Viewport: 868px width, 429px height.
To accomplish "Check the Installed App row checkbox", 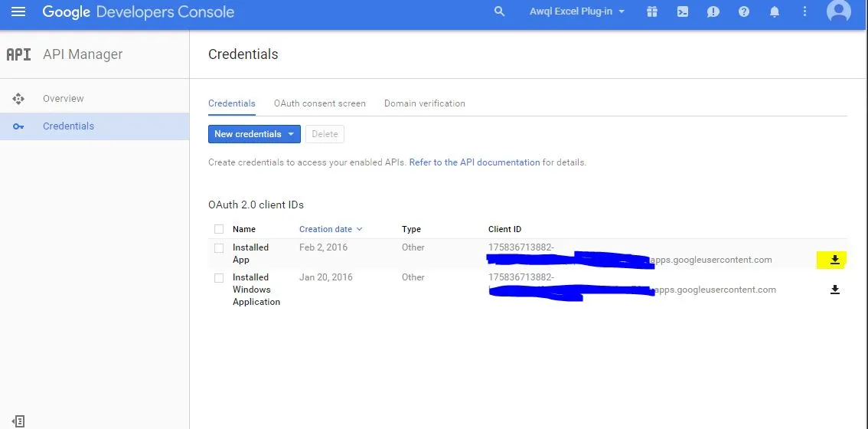I will point(219,247).
